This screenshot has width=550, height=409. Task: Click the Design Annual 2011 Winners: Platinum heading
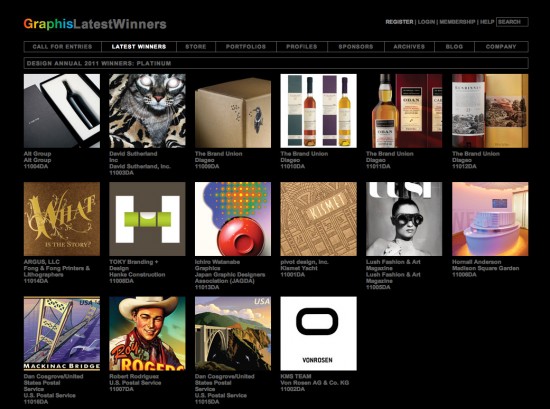[x=99, y=63]
